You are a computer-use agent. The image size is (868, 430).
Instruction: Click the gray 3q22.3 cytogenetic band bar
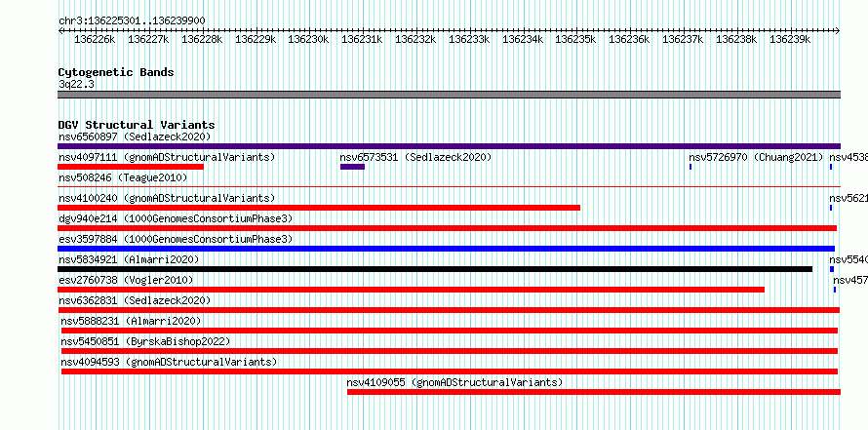[x=449, y=95]
